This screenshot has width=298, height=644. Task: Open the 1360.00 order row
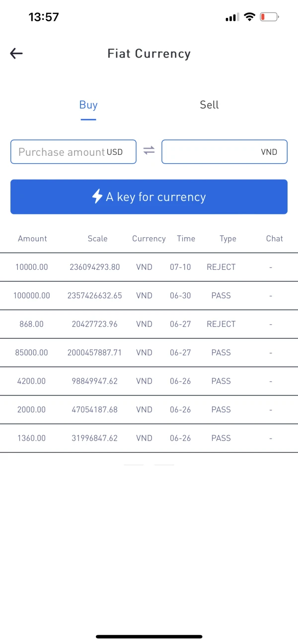(x=149, y=438)
